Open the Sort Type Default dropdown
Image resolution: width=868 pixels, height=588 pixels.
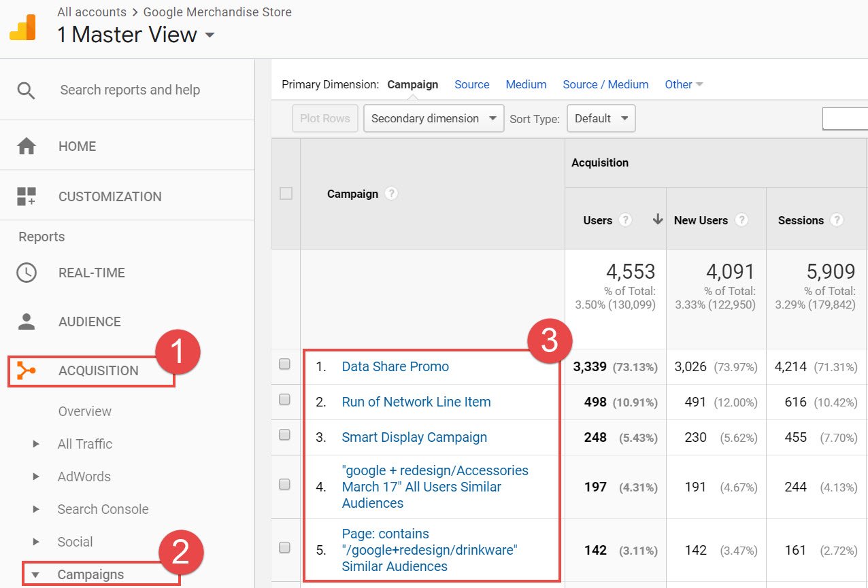pyautogui.click(x=601, y=118)
